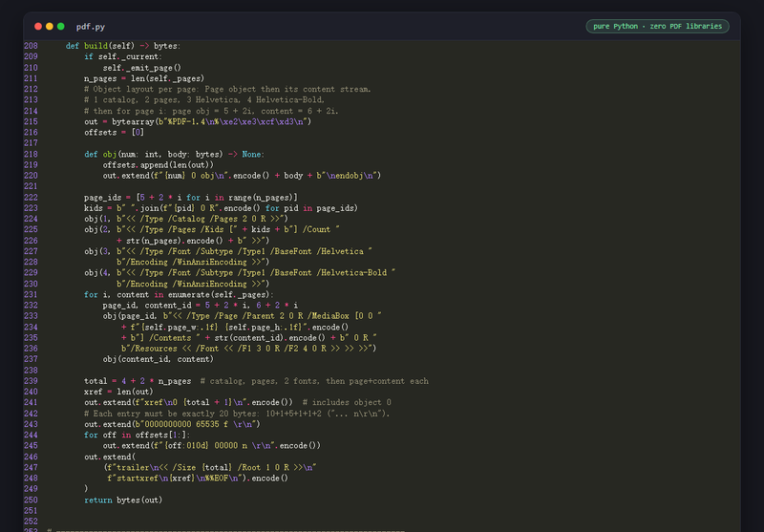Viewport: 764px width, 532px height.
Task: Click 'enumerate(self._pages)' on line 231
Action: [x=219, y=295]
